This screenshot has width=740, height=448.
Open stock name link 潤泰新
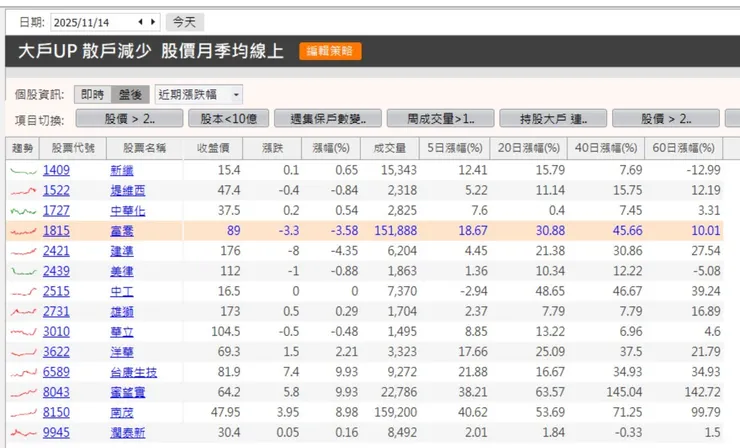tap(128, 433)
